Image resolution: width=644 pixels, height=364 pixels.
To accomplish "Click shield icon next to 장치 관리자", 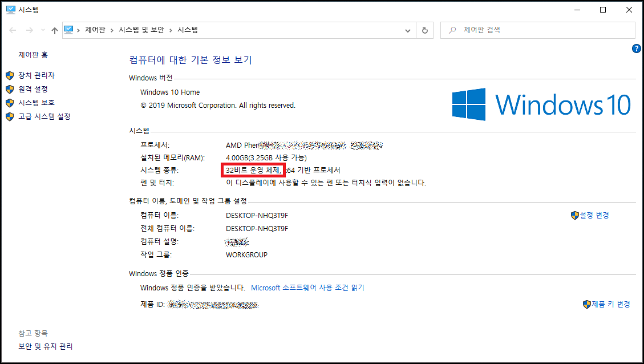I will [x=10, y=75].
